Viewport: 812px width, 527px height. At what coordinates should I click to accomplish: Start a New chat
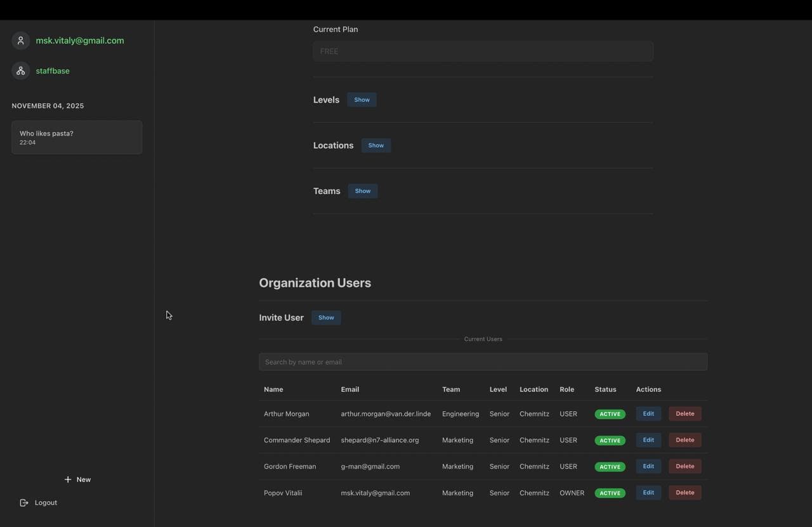(77, 479)
